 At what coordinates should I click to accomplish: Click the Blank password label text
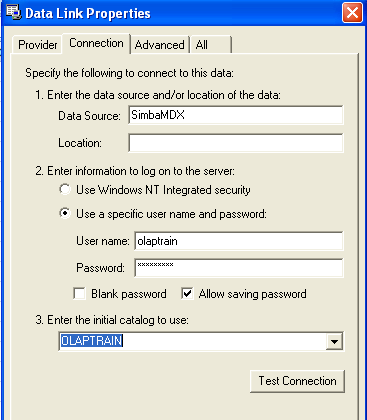coord(129,294)
